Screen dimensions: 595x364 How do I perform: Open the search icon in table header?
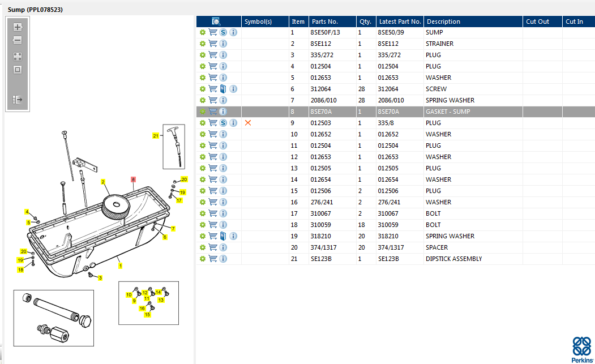click(x=216, y=22)
